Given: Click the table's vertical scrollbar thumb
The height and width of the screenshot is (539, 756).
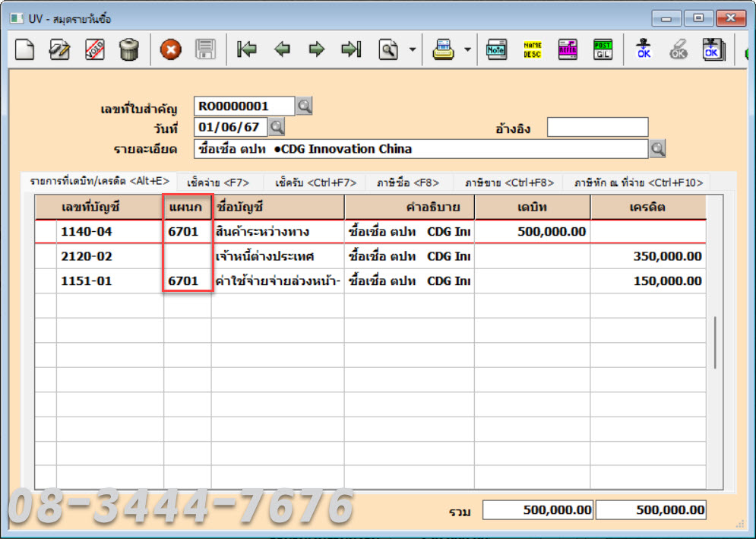Looking at the screenshot, I should 715,343.
